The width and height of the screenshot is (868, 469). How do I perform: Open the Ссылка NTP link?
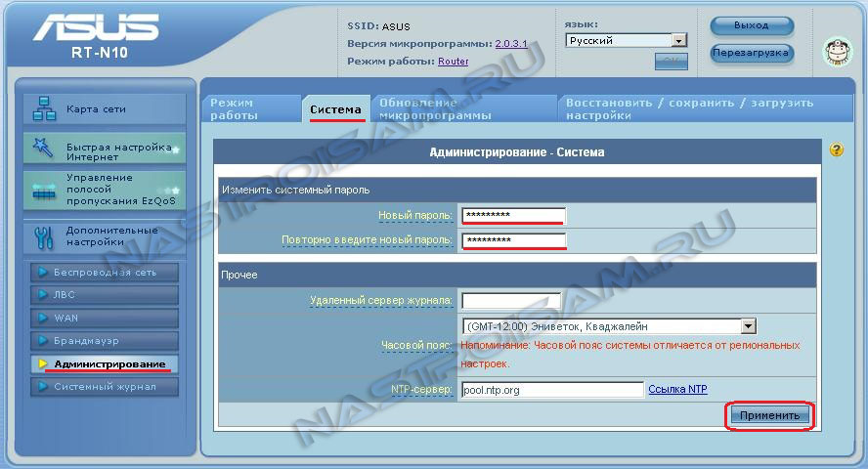pos(677,390)
